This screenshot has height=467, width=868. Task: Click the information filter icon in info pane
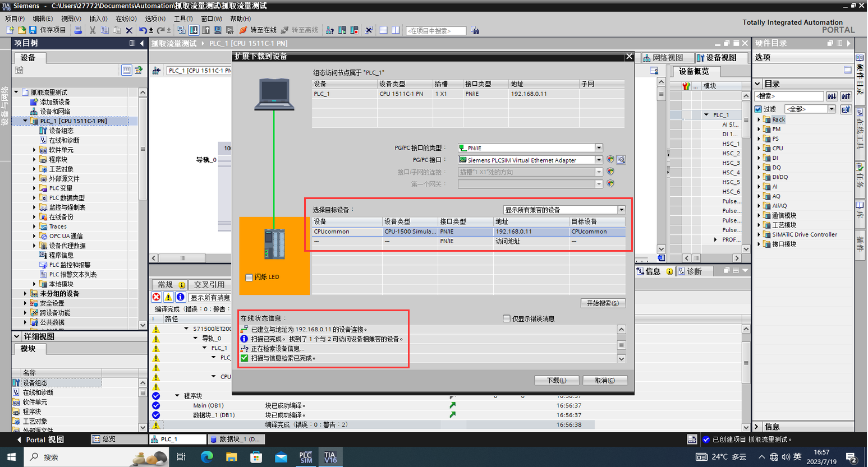point(181,297)
